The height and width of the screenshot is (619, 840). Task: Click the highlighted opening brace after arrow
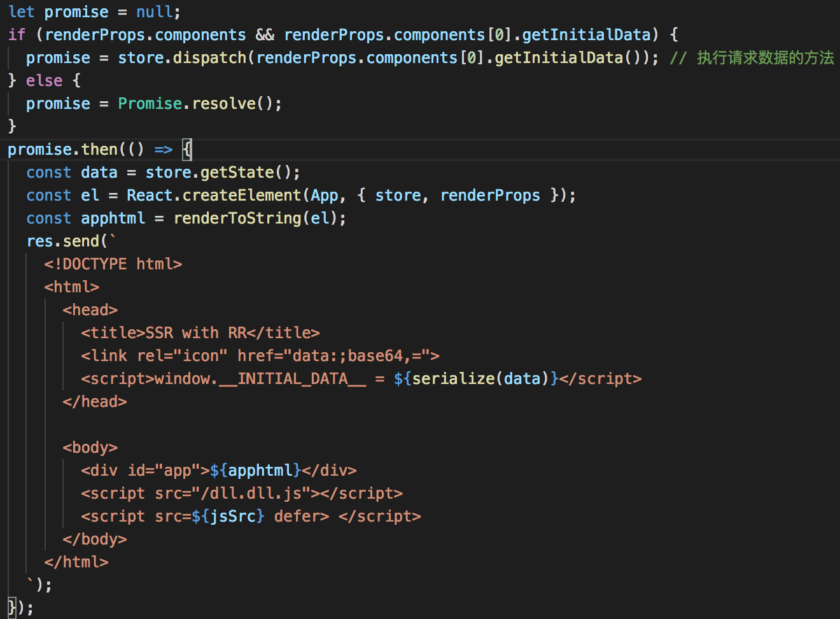(187, 150)
